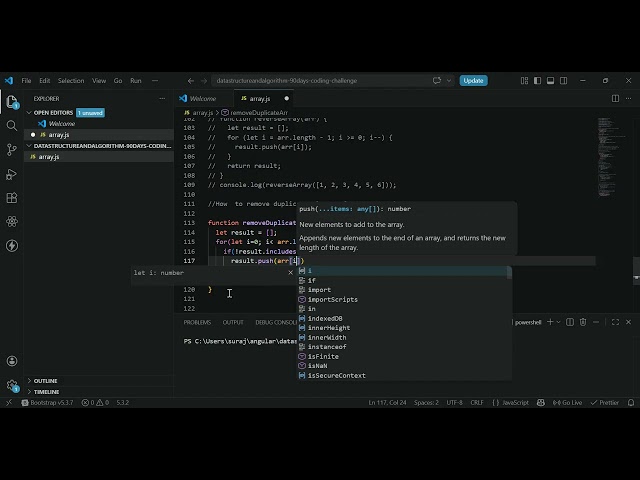Click Copilot status icon in status bar
The image size is (640, 480).
point(541,402)
